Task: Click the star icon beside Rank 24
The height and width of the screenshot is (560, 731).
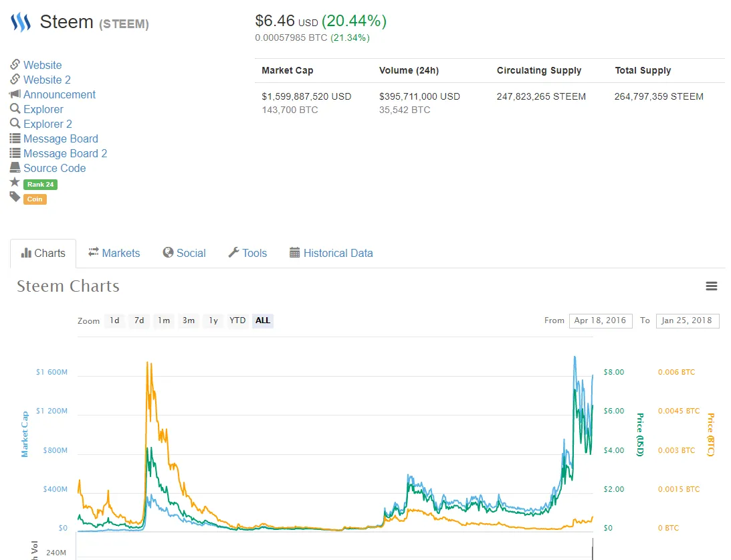Action: [x=15, y=182]
